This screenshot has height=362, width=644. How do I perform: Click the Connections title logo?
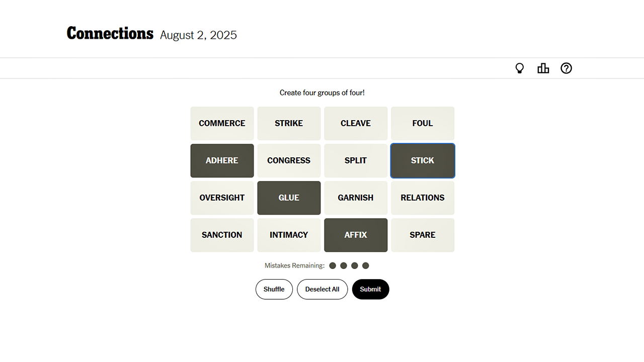[110, 34]
